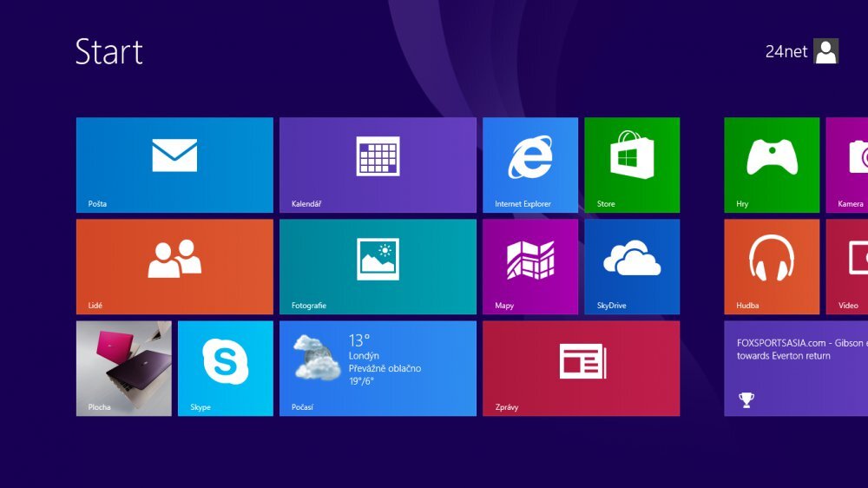The width and height of the screenshot is (868, 488).
Task: Open the Pošta mail tile
Action: (174, 165)
